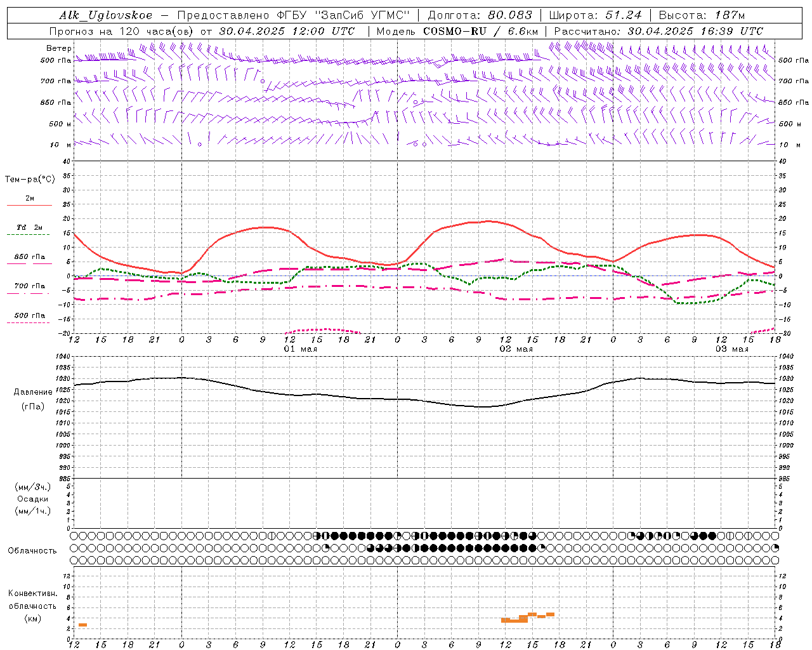Click the (гПа) unit label under Давление
Screen dimensions: 812x650
tap(33, 406)
